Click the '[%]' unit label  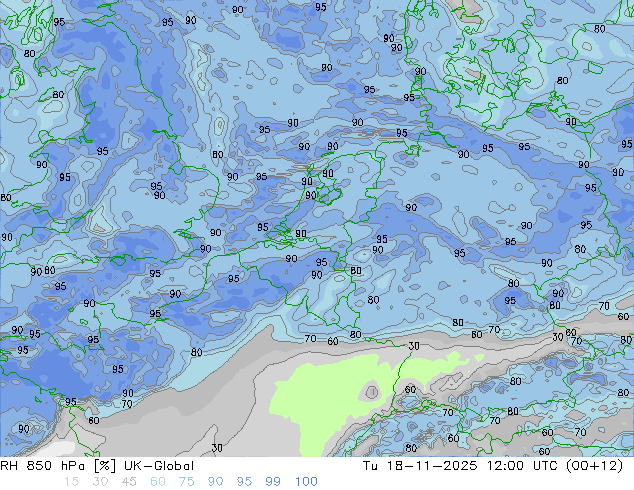click(104, 466)
